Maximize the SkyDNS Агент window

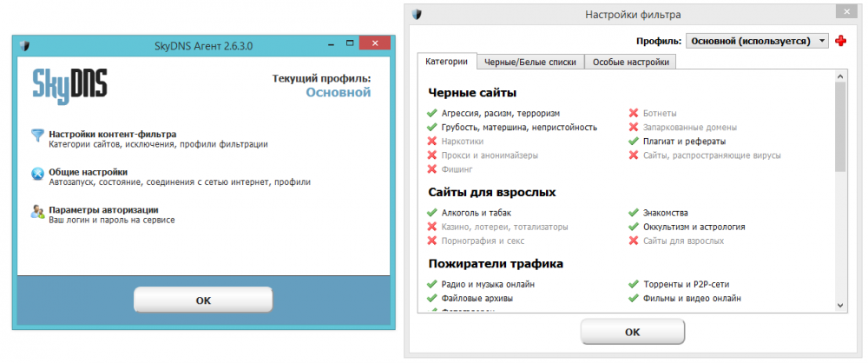(349, 43)
